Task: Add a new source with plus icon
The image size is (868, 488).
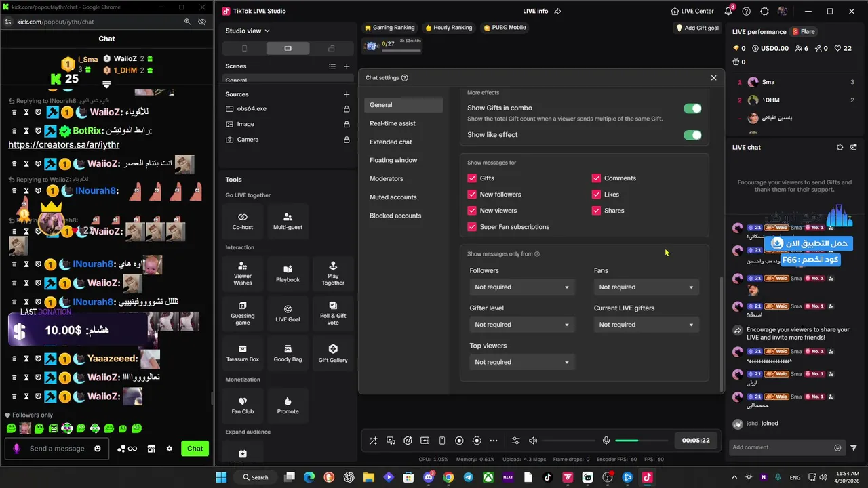Action: (x=347, y=94)
